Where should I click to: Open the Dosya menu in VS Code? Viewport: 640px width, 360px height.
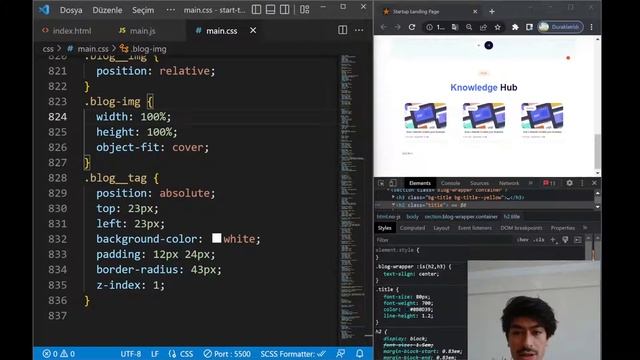71,10
